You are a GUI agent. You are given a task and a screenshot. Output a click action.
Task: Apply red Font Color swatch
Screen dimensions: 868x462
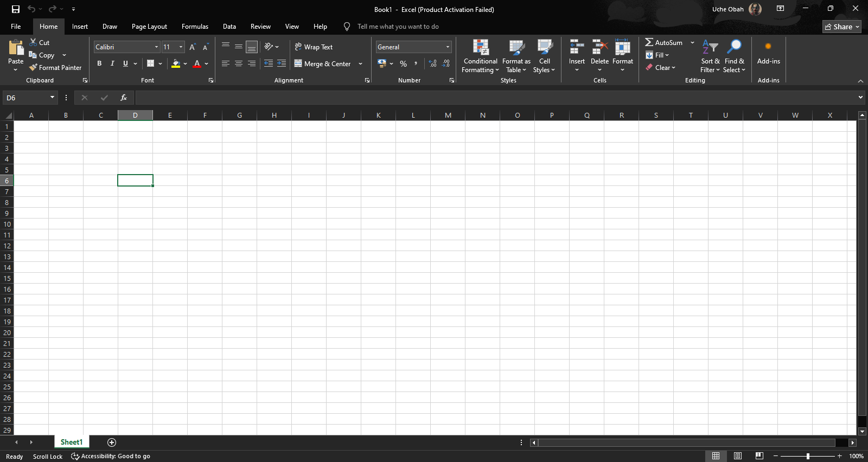(197, 64)
